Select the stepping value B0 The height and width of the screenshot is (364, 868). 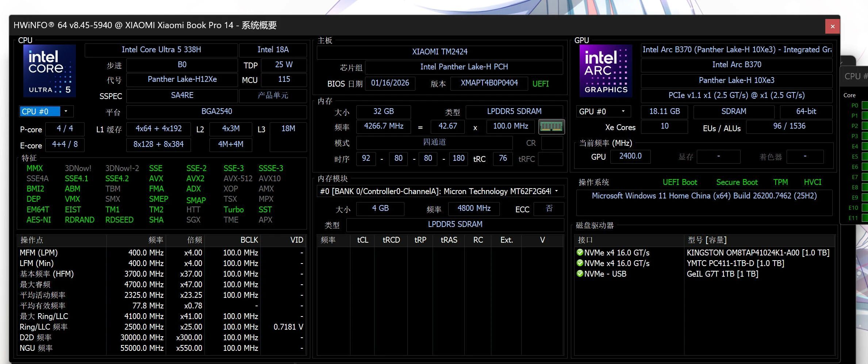click(182, 65)
